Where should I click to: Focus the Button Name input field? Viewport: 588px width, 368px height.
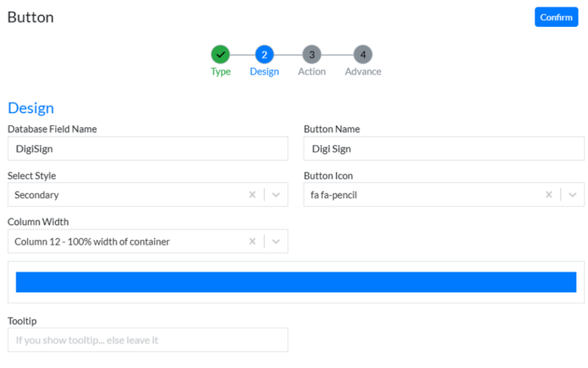click(444, 149)
